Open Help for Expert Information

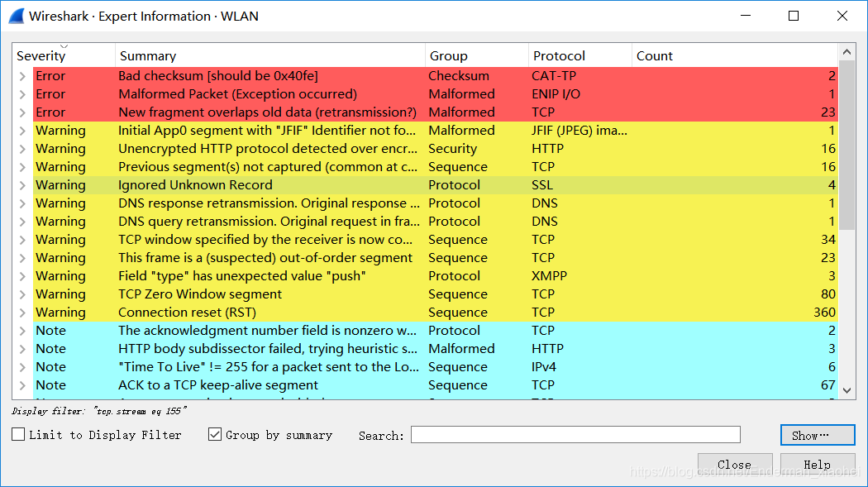tap(818, 464)
